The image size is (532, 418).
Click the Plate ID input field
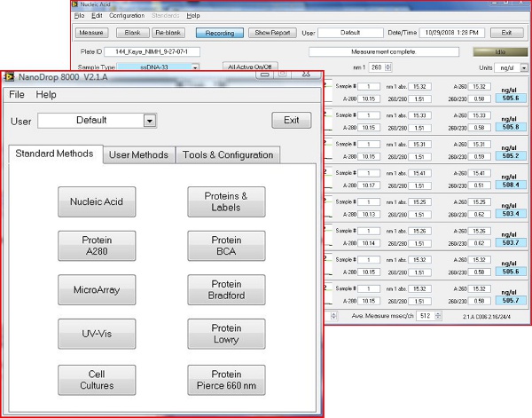[152, 51]
